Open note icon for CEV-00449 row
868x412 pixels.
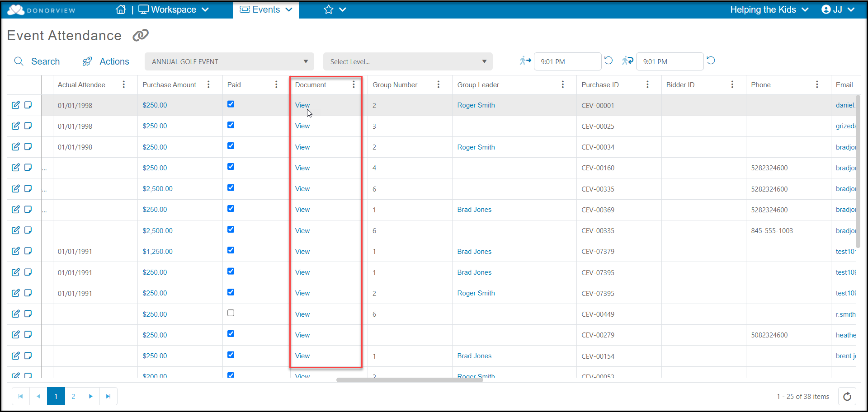(x=28, y=314)
